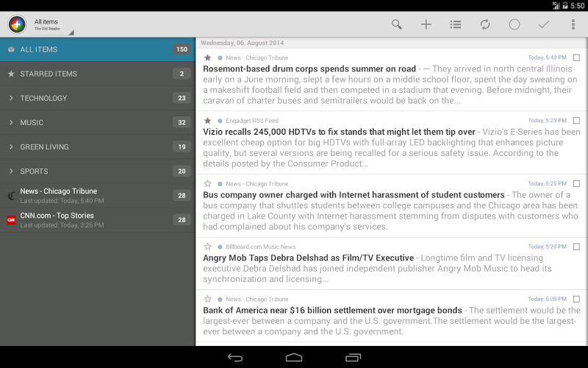
Task: Go to the Android home screen button
Action: point(294,358)
